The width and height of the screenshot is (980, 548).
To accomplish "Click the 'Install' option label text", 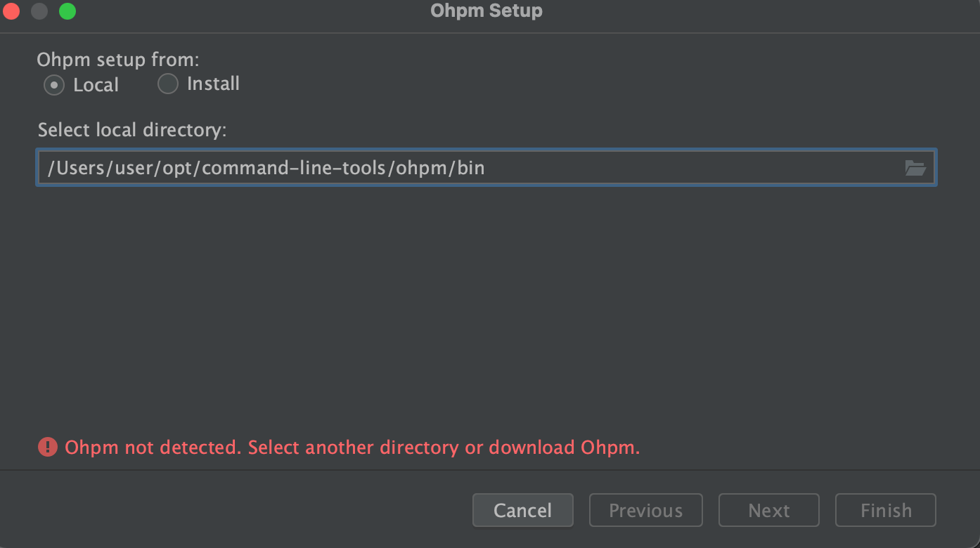I will [213, 84].
